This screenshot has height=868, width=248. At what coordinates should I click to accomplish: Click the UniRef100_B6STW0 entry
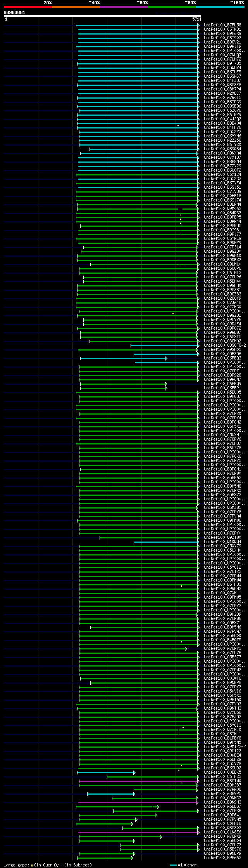222,781
